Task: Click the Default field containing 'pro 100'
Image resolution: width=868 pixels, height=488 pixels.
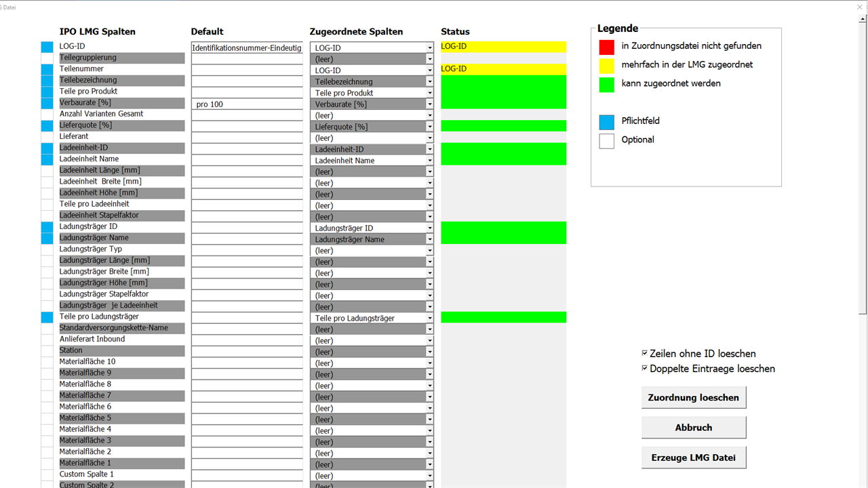Action: [x=247, y=104]
